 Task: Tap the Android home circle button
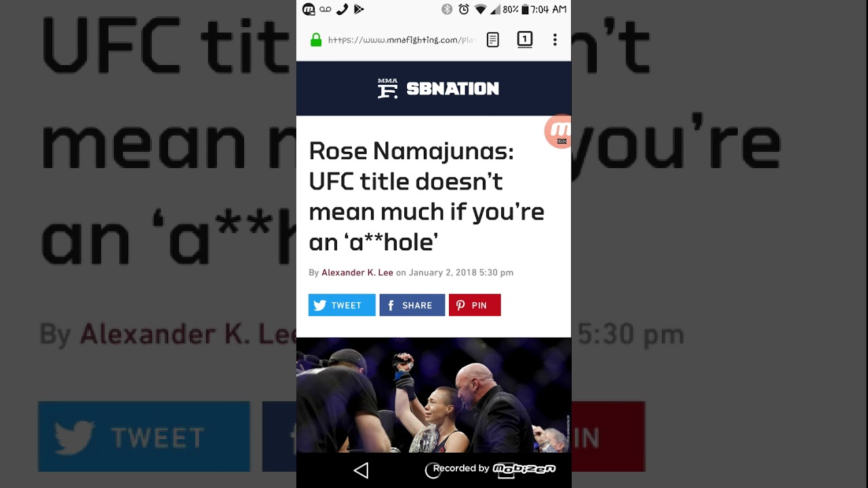[x=433, y=470]
